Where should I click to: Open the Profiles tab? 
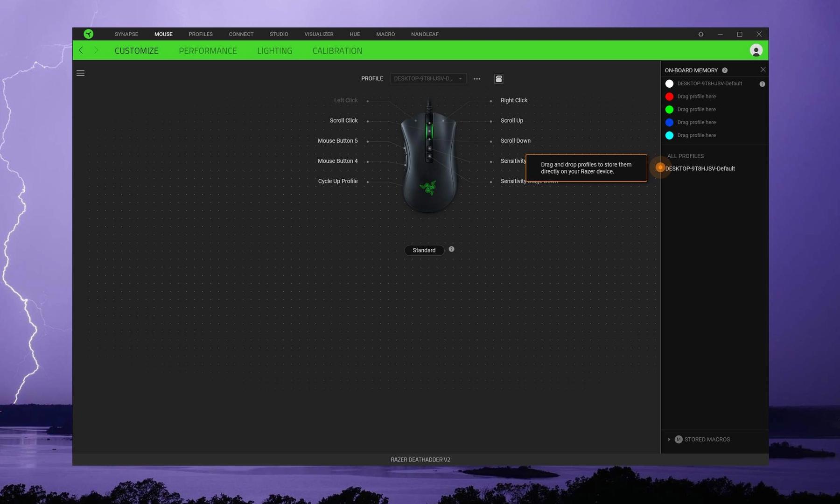pos(201,34)
